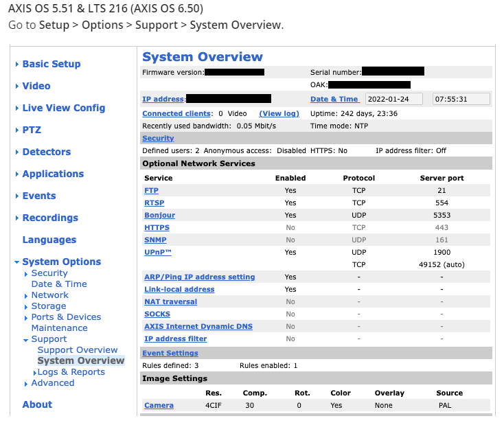Collapse the System Options arrow
Viewport: 504px width, 425px height.
tap(17, 262)
